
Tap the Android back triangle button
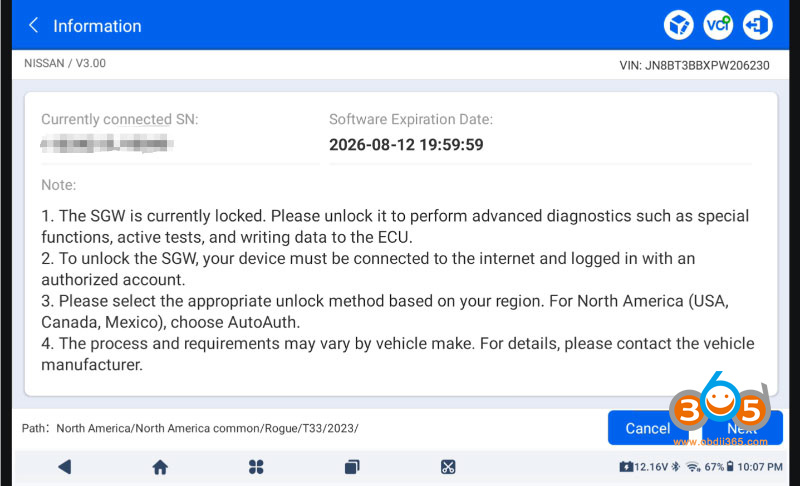point(64,467)
